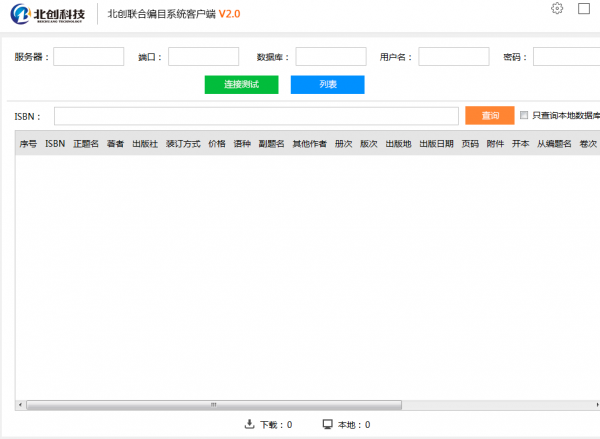Click the 本地：0 status text
The width and height of the screenshot is (600, 439).
(354, 425)
